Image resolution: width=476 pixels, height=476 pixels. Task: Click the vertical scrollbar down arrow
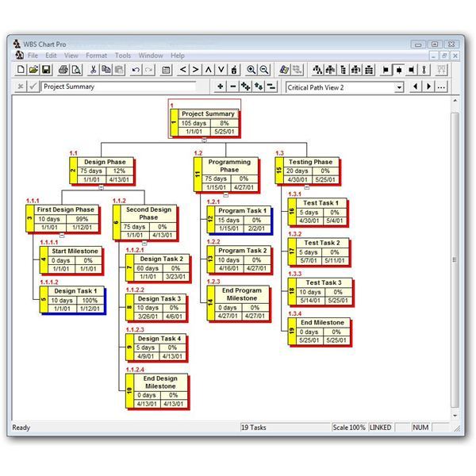point(455,416)
